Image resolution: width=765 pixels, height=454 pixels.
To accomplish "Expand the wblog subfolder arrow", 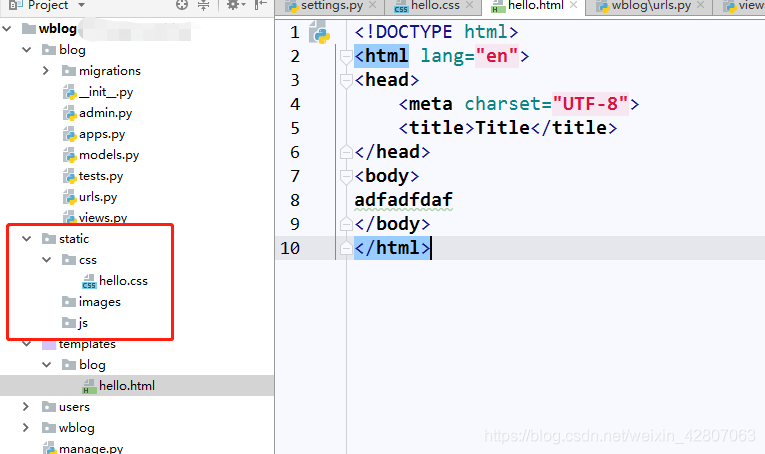I will [26, 427].
